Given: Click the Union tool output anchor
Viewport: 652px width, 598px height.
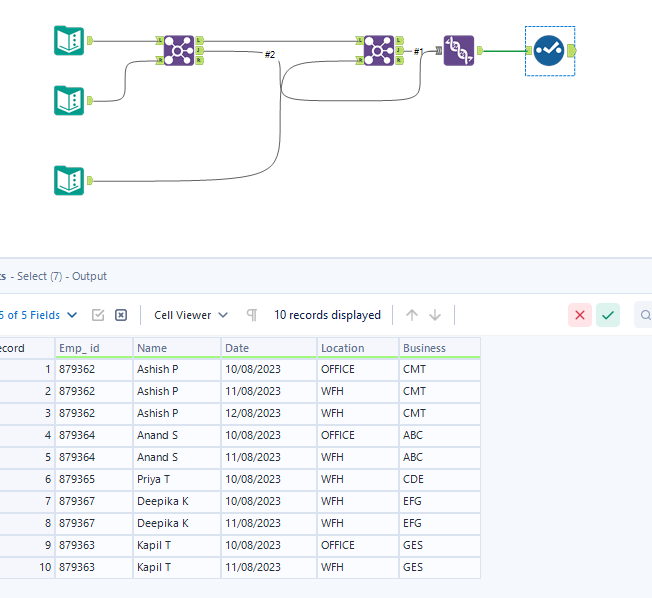Looking at the screenshot, I should (x=480, y=51).
